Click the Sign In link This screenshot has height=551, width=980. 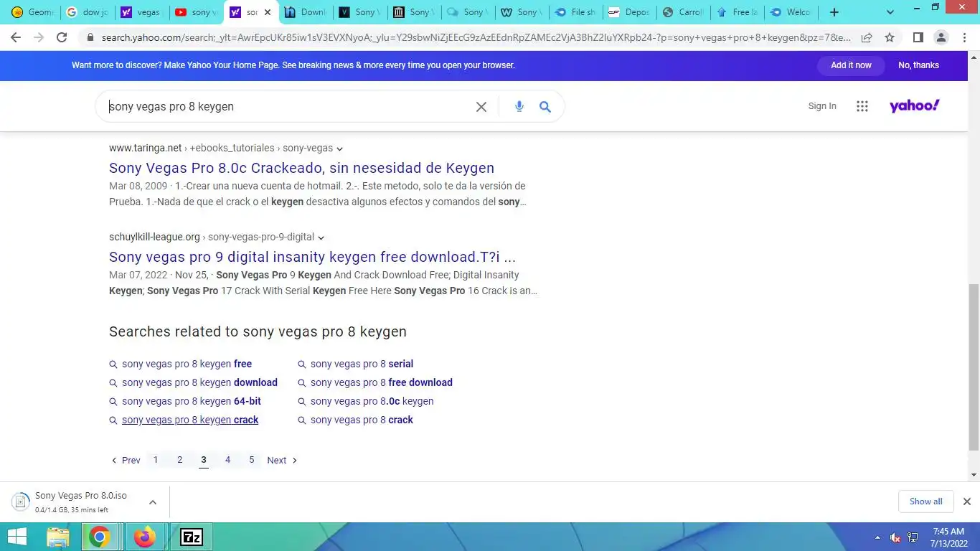click(x=822, y=106)
